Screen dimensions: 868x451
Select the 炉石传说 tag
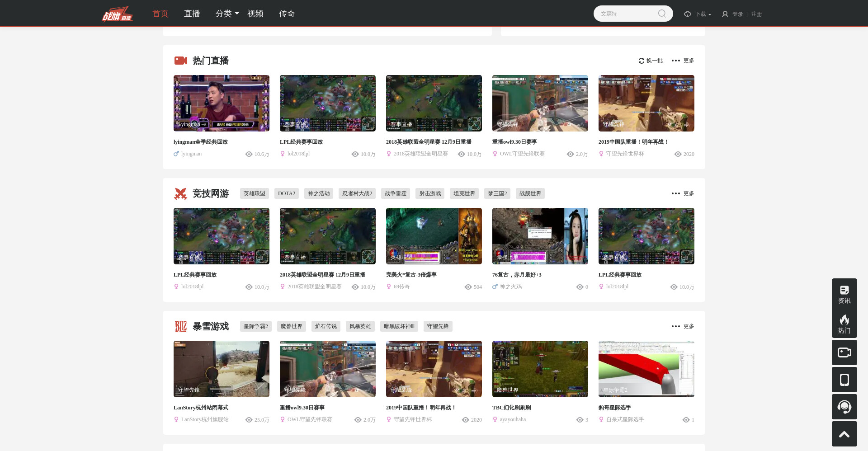click(x=326, y=326)
